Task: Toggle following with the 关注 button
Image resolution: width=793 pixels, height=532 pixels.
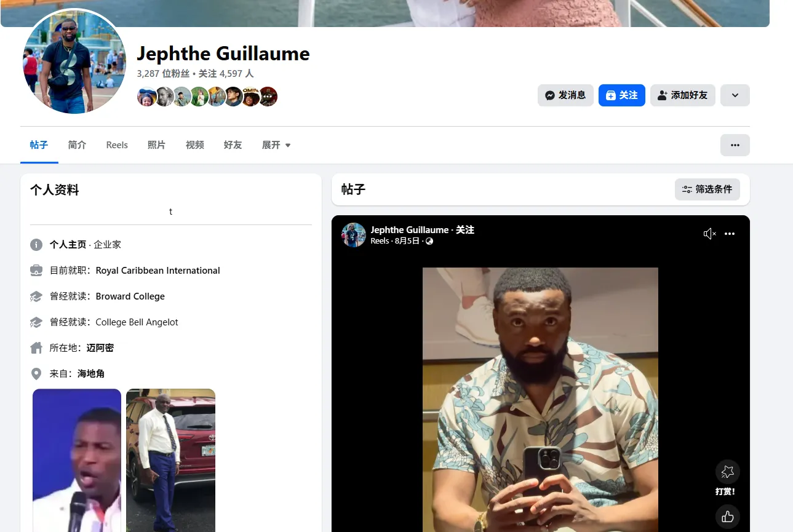Action: pyautogui.click(x=621, y=95)
